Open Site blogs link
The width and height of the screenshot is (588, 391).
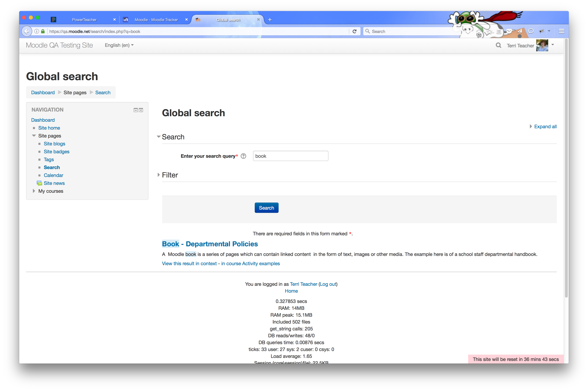point(55,144)
